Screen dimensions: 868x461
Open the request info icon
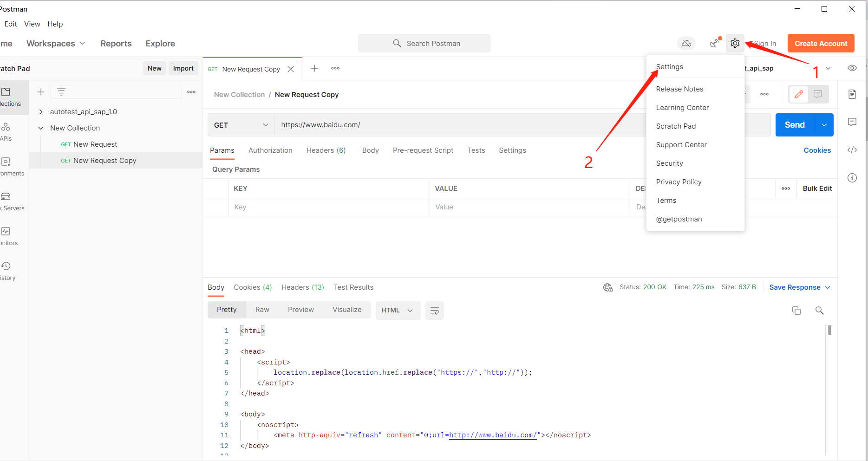[x=852, y=178]
